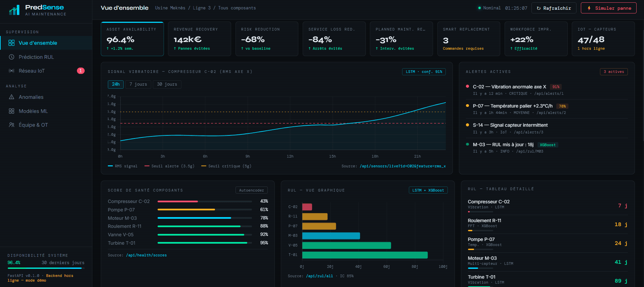Switch chart to 7 jours
Viewport: 644px width, 287px height.
pyautogui.click(x=138, y=84)
